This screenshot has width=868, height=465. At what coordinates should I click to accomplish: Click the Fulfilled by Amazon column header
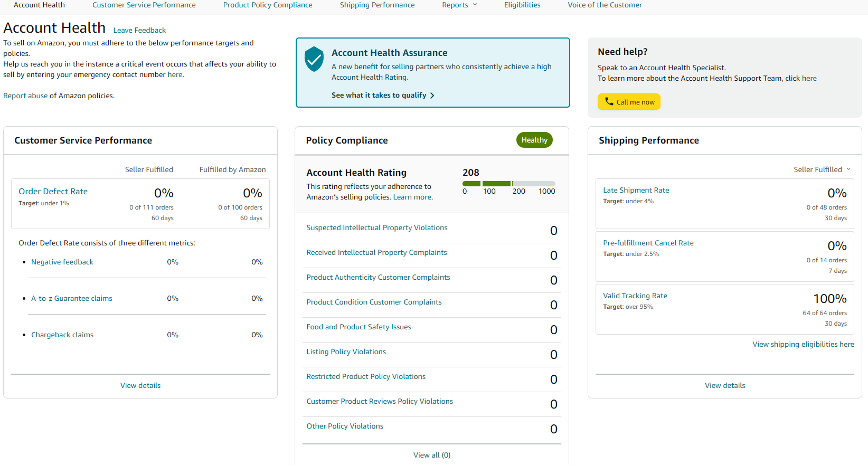(232, 169)
